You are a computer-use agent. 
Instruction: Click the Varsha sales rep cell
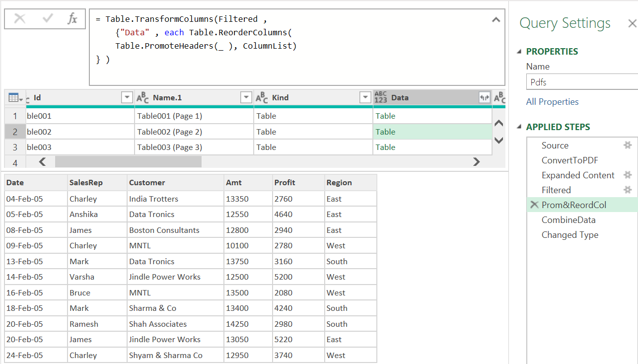pos(97,277)
